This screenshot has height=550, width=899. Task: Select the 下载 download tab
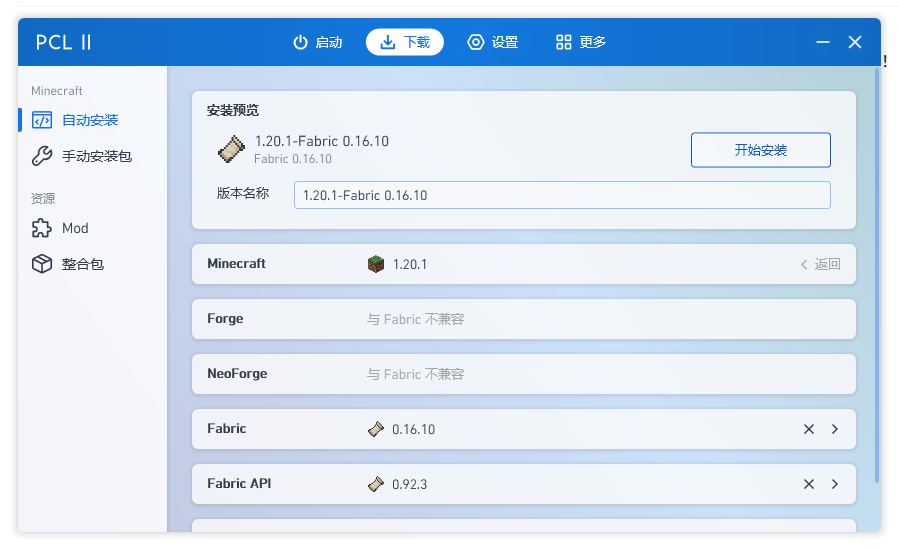click(405, 42)
